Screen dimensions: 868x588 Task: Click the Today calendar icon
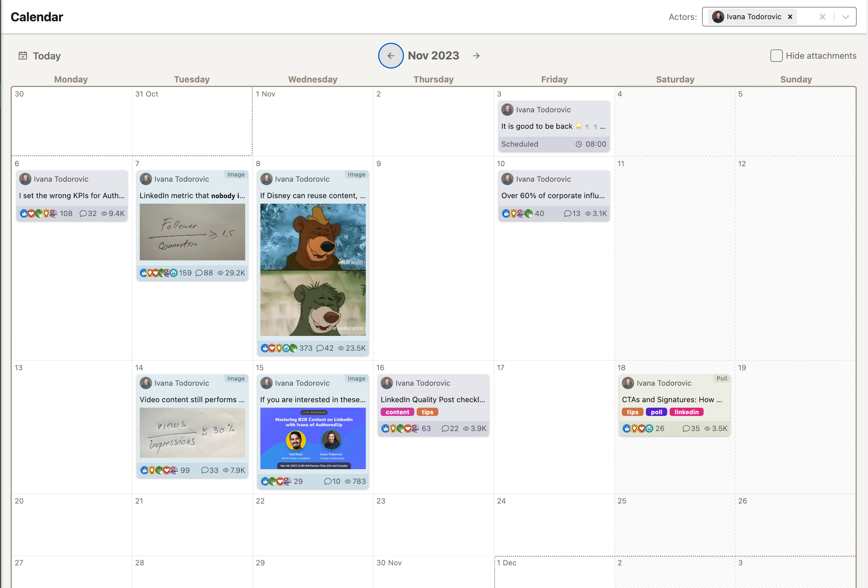click(23, 56)
